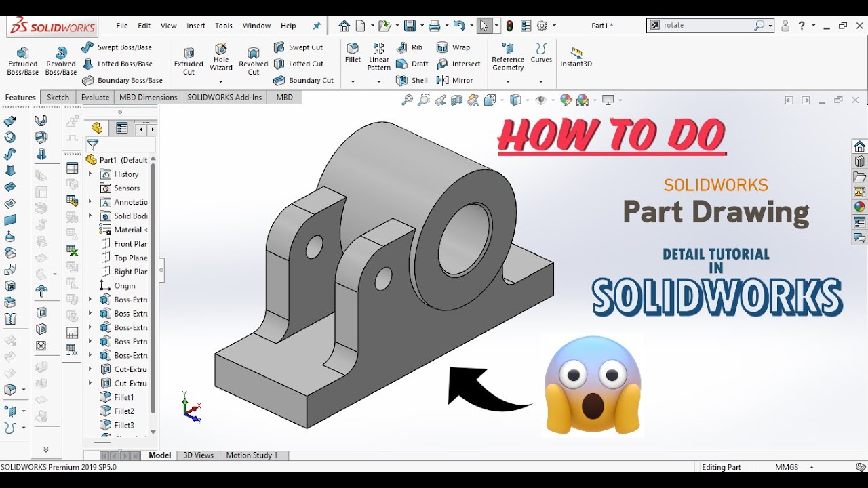
Task: Open the Hole Wizard
Action: (221, 57)
